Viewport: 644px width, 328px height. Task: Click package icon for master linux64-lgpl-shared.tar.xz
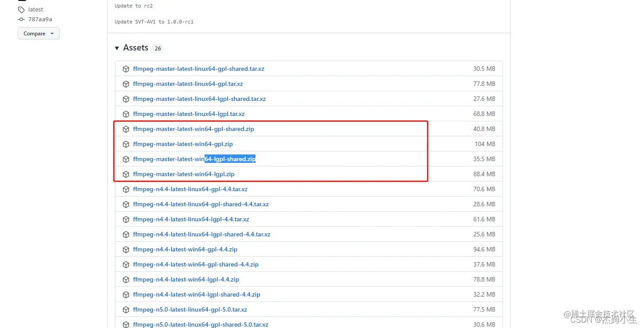click(126, 99)
